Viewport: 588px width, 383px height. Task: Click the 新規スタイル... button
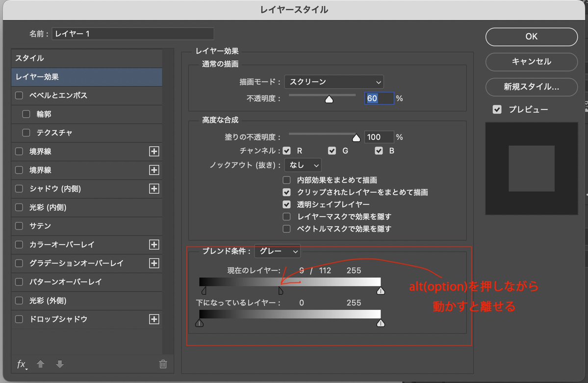pyautogui.click(x=532, y=87)
